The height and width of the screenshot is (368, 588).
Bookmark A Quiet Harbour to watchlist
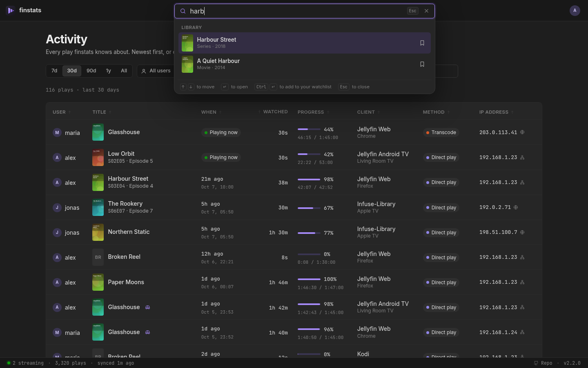[x=422, y=64]
